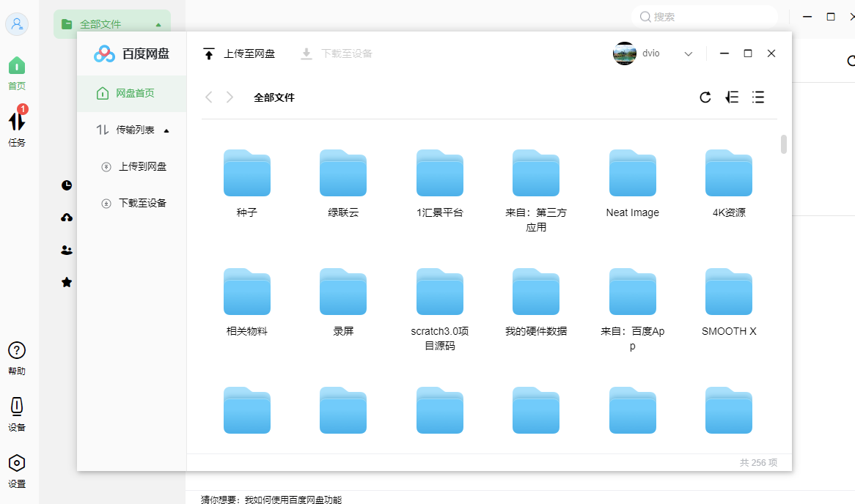Open the 来自：百度App folder
855x504 pixels.
[632, 292]
